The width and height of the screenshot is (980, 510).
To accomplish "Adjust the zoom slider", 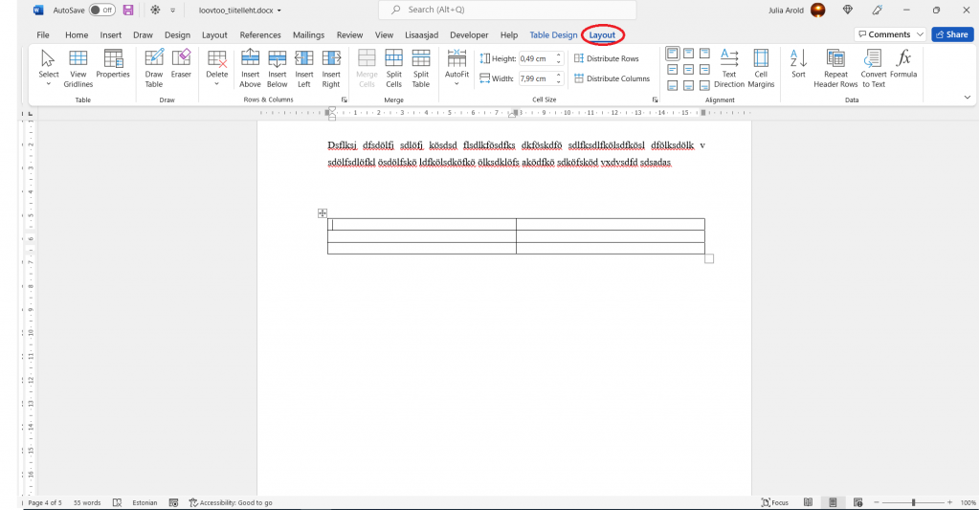I will 913,502.
